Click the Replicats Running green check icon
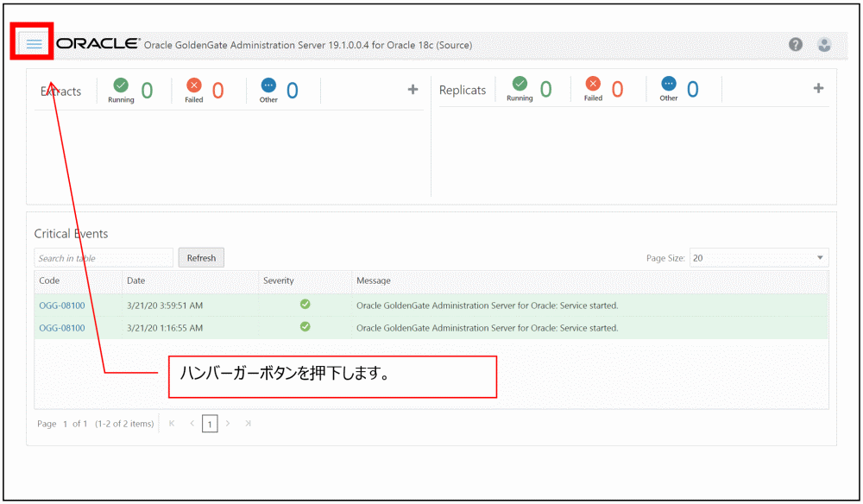863x504 pixels. pos(520,84)
